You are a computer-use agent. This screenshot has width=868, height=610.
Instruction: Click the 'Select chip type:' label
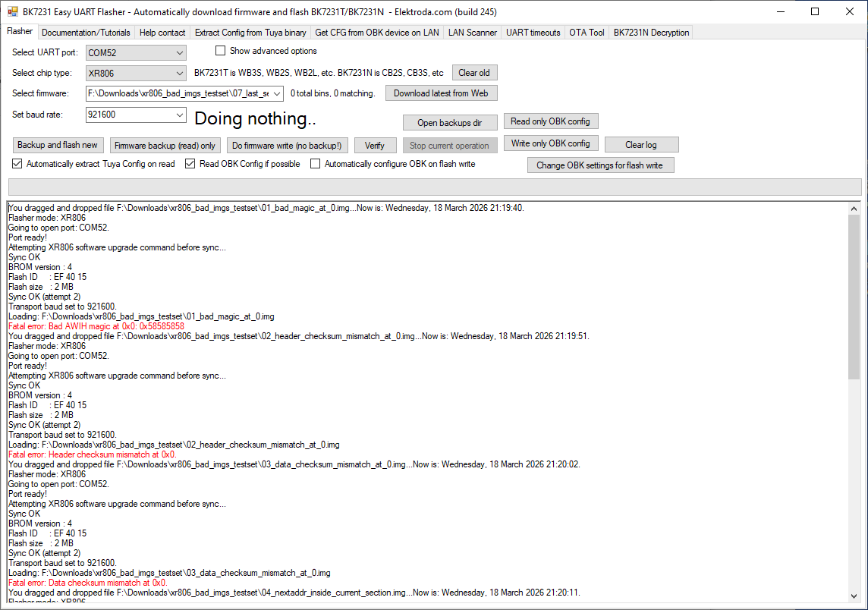tap(42, 73)
